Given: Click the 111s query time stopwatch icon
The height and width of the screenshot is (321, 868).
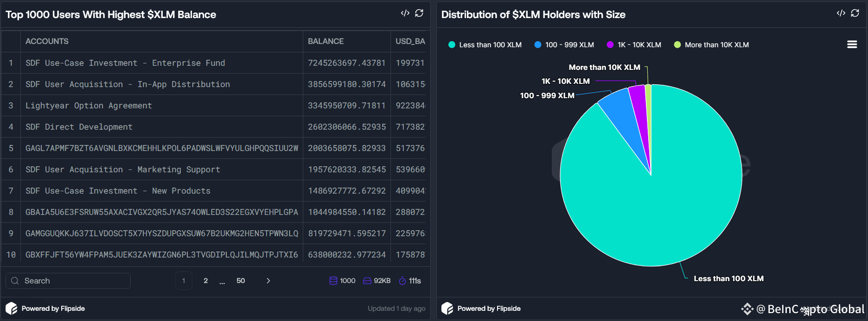Looking at the screenshot, I should (402, 281).
